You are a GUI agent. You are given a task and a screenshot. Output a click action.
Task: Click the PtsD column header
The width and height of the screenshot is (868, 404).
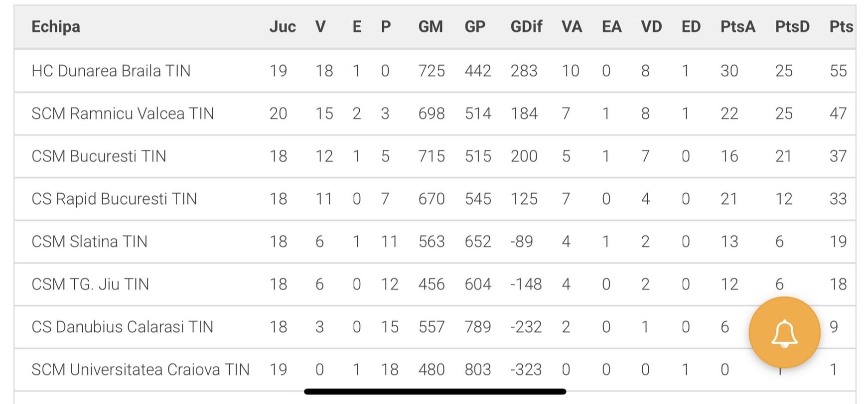point(792,26)
